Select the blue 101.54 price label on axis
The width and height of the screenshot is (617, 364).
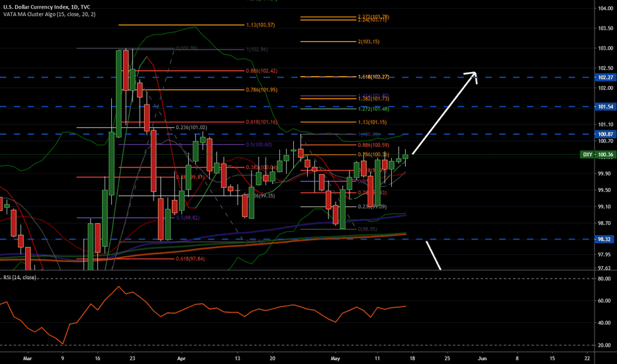coord(606,107)
